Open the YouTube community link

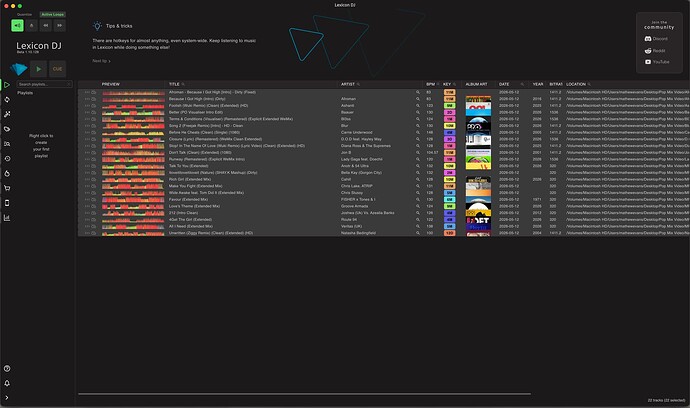[x=657, y=62]
